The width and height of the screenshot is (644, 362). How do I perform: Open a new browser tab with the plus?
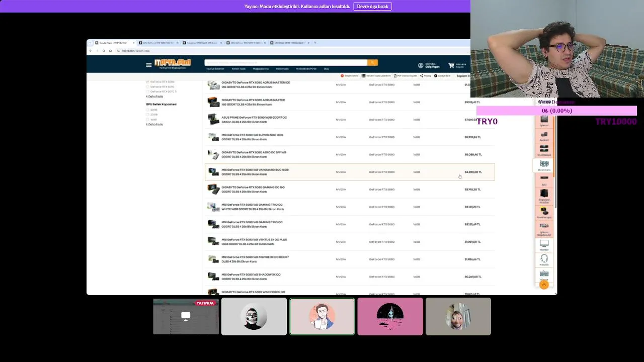[x=315, y=43]
